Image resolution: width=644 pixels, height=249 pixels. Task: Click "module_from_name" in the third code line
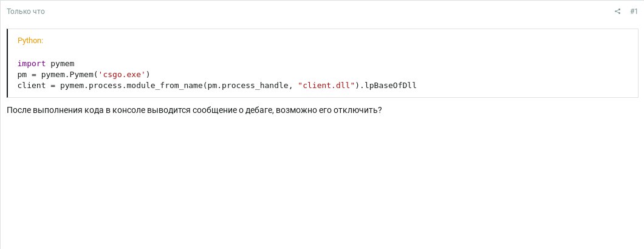click(166, 86)
